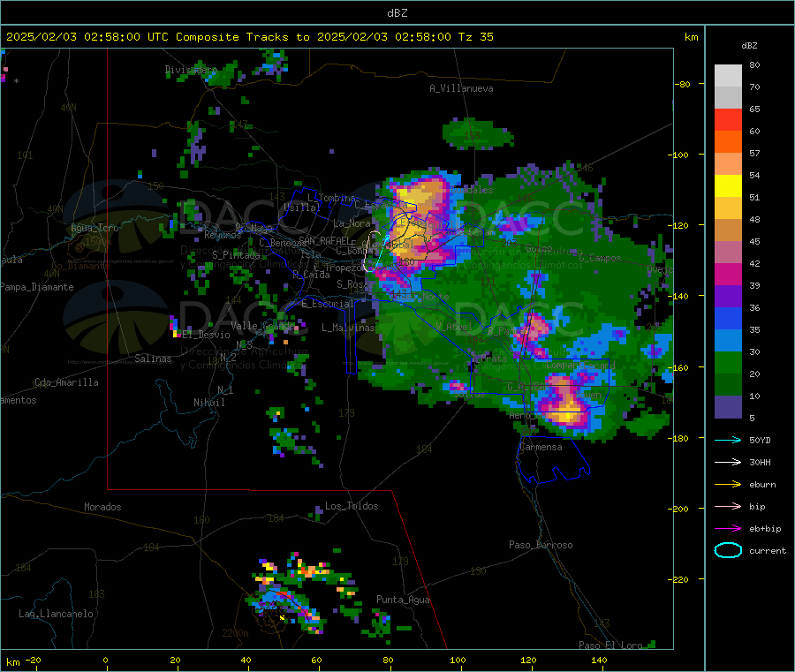Click the 'eb+bip' legend label
795x672 pixels.
coord(765,529)
